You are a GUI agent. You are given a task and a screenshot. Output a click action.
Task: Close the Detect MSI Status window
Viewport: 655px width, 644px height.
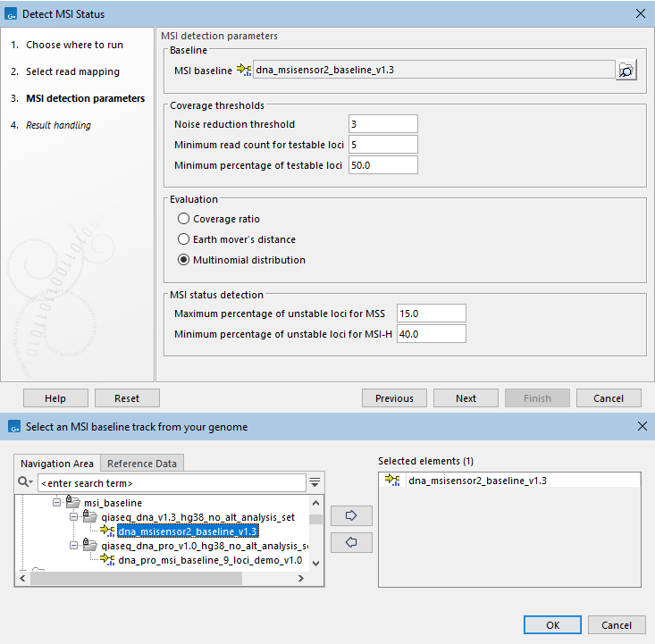pos(640,13)
